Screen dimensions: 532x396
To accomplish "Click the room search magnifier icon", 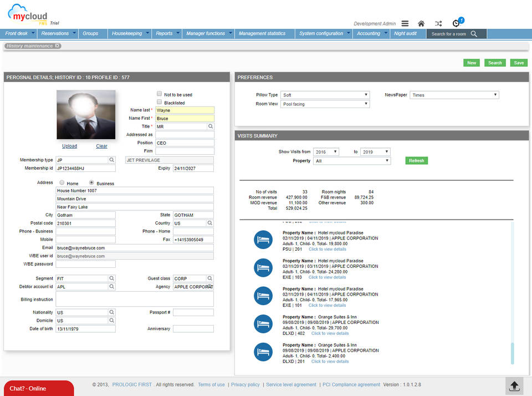I will click(x=473, y=33).
